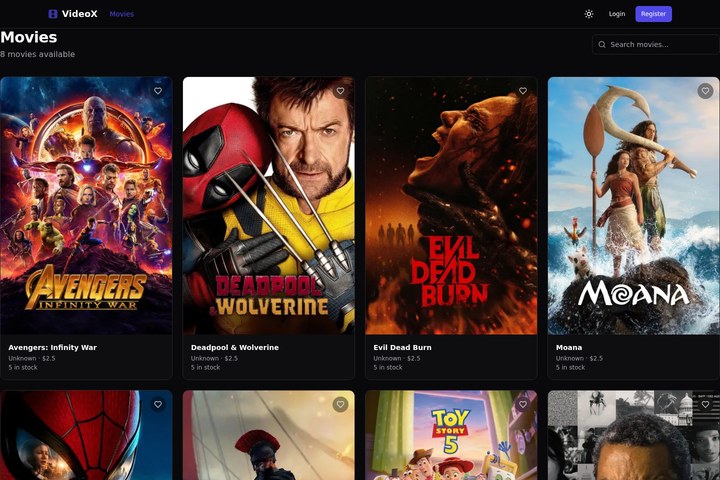720x480 pixels.
Task: Click the VideoX brand name
Action: [x=79, y=14]
